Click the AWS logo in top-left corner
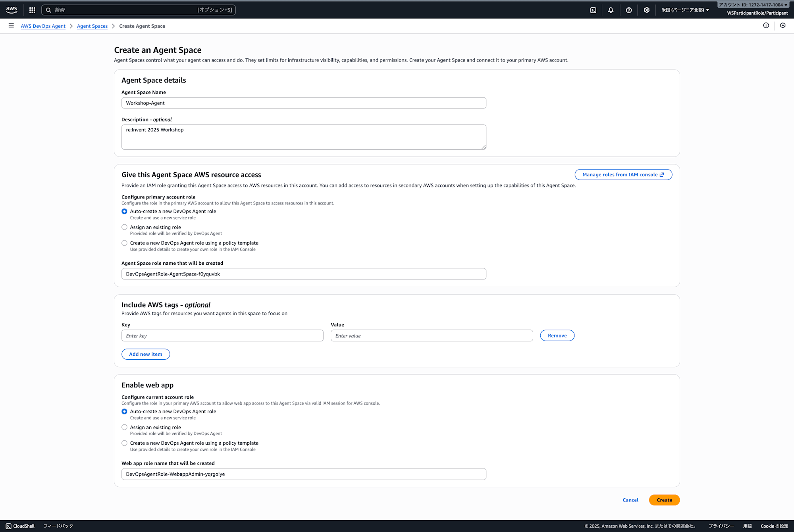Screen dimensions: 794x532 [12, 10]
